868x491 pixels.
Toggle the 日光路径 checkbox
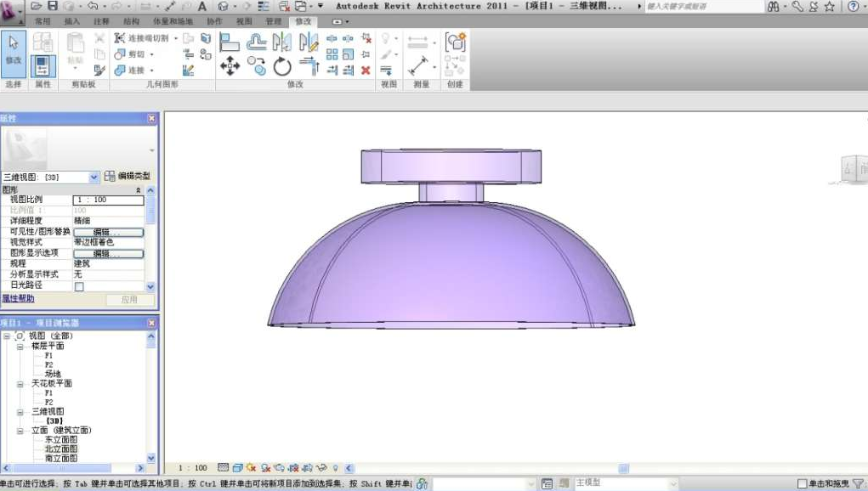click(x=79, y=286)
